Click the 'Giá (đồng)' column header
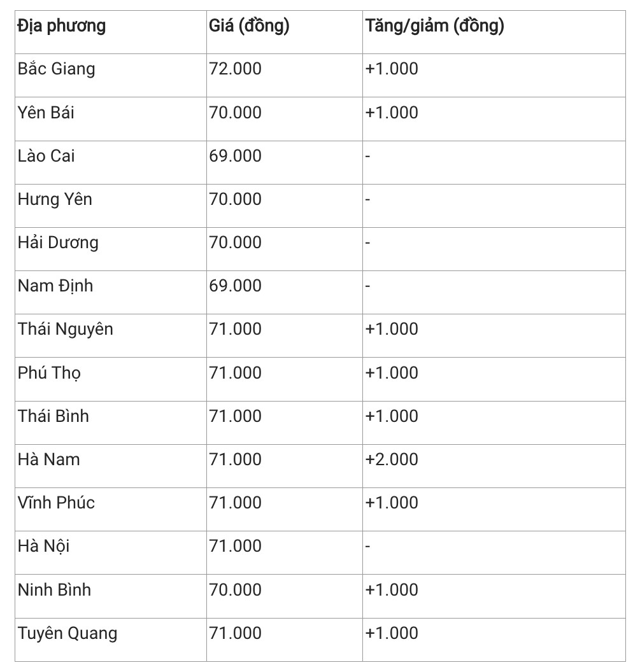633x672 pixels. (x=249, y=26)
